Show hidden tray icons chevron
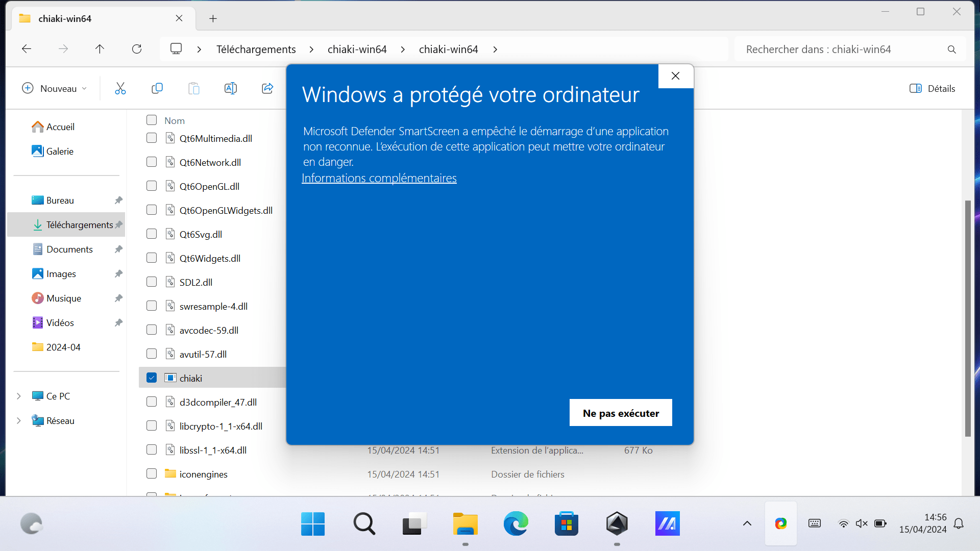This screenshot has width=980, height=551. pos(747,523)
